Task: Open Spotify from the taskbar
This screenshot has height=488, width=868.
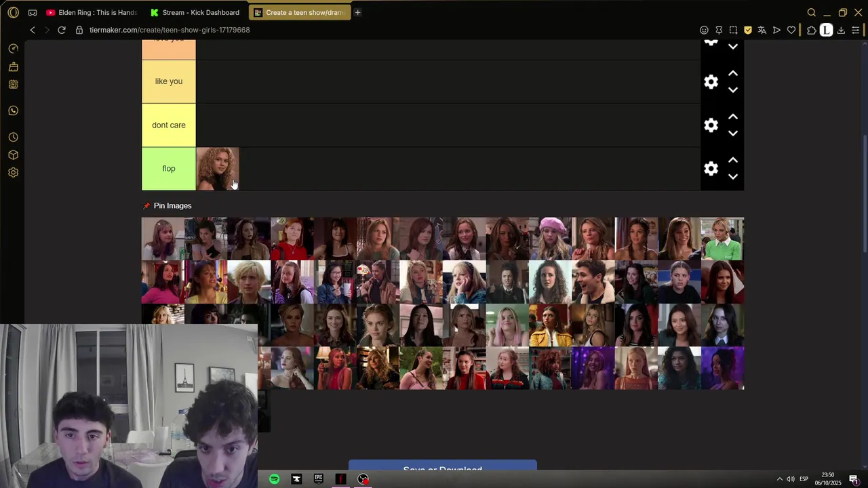Action: tap(274, 479)
